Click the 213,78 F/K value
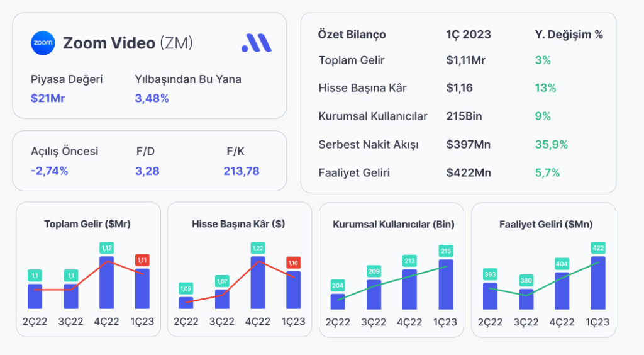The width and height of the screenshot is (644, 355). click(x=241, y=171)
